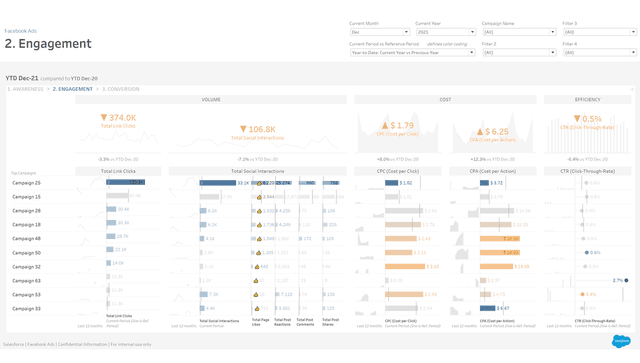Select the Campaign 32 row label

tap(27, 267)
